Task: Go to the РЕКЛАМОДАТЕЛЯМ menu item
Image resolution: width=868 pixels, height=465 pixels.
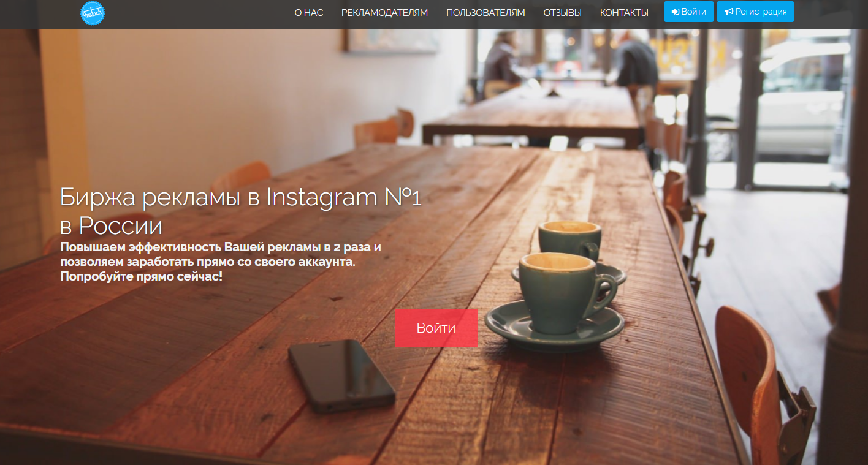Action: pos(385,12)
